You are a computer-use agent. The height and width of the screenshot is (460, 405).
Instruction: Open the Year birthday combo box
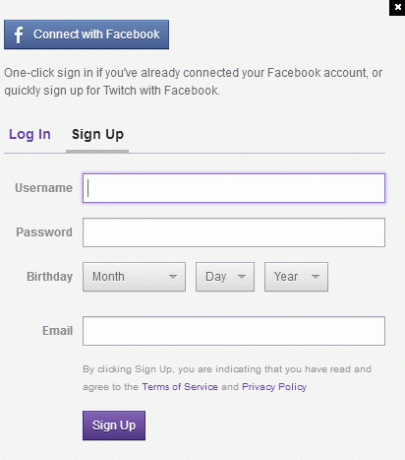(x=296, y=277)
